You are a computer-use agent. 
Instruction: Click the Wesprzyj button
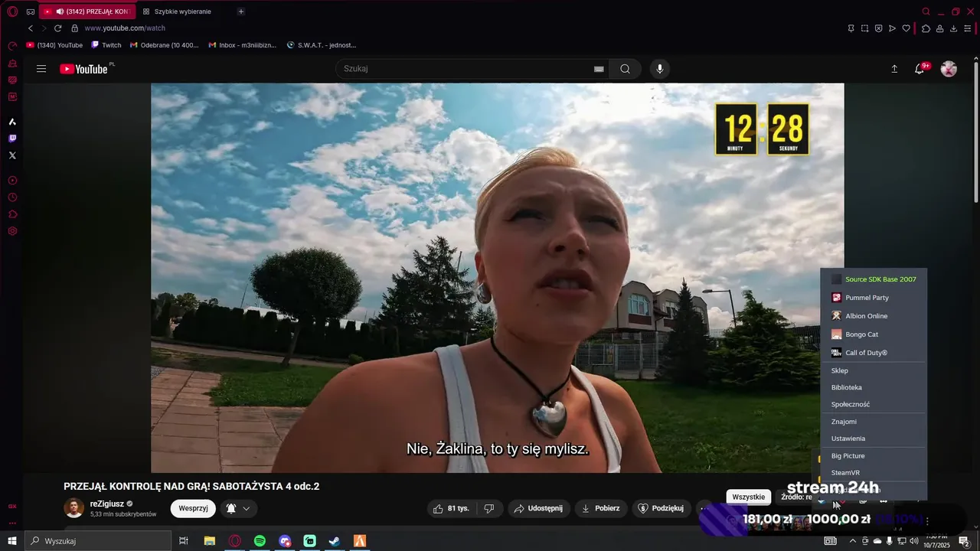pyautogui.click(x=193, y=508)
